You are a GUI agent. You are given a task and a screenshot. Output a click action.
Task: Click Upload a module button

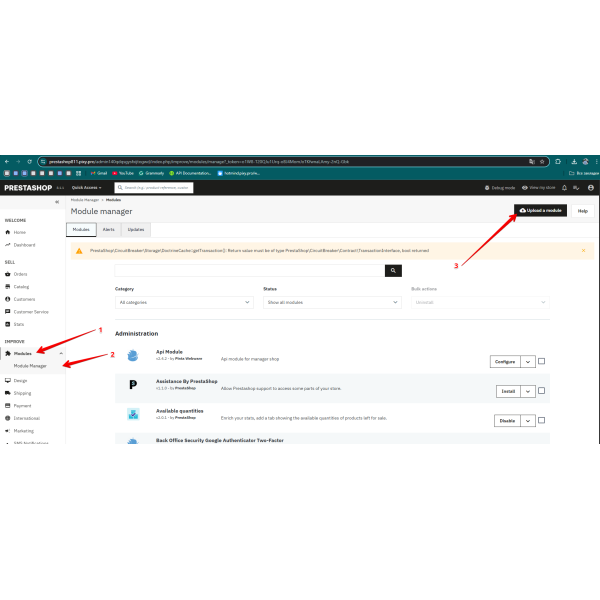coord(540,210)
